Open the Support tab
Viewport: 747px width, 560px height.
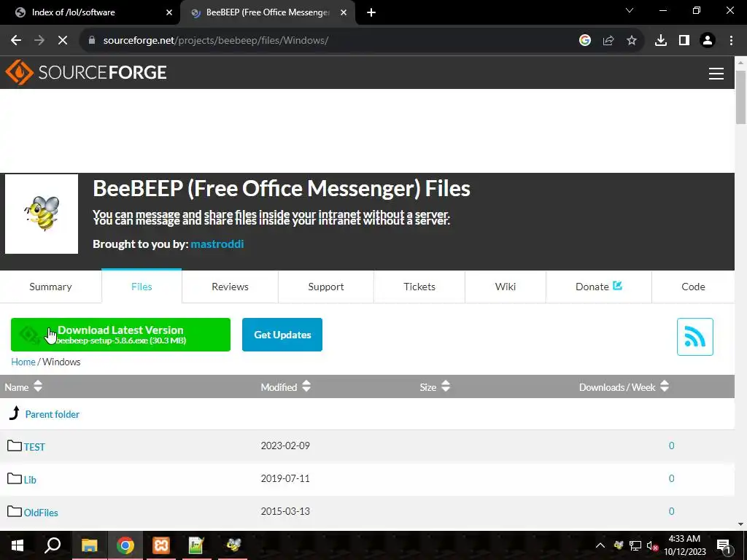pyautogui.click(x=326, y=287)
